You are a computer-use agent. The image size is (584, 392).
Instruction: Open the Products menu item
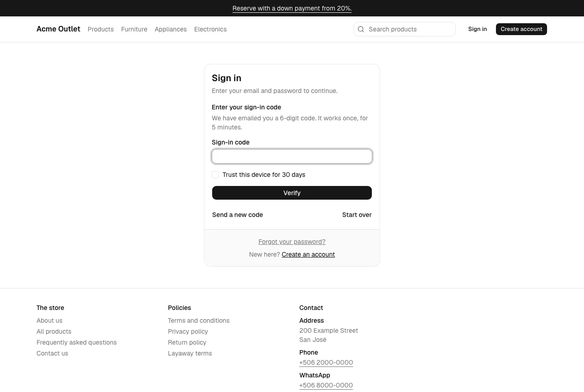point(100,29)
